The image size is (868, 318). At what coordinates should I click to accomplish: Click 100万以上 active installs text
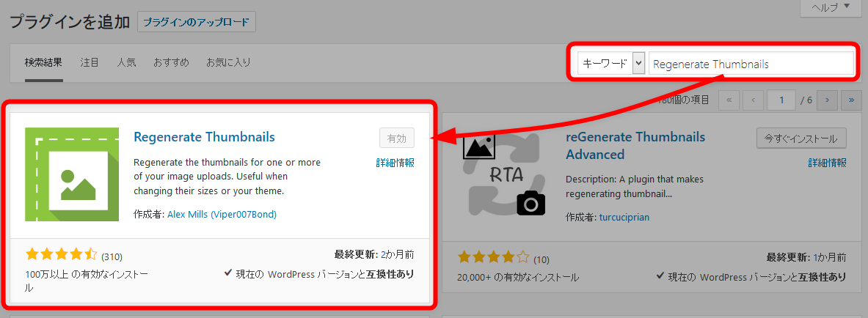click(87, 281)
